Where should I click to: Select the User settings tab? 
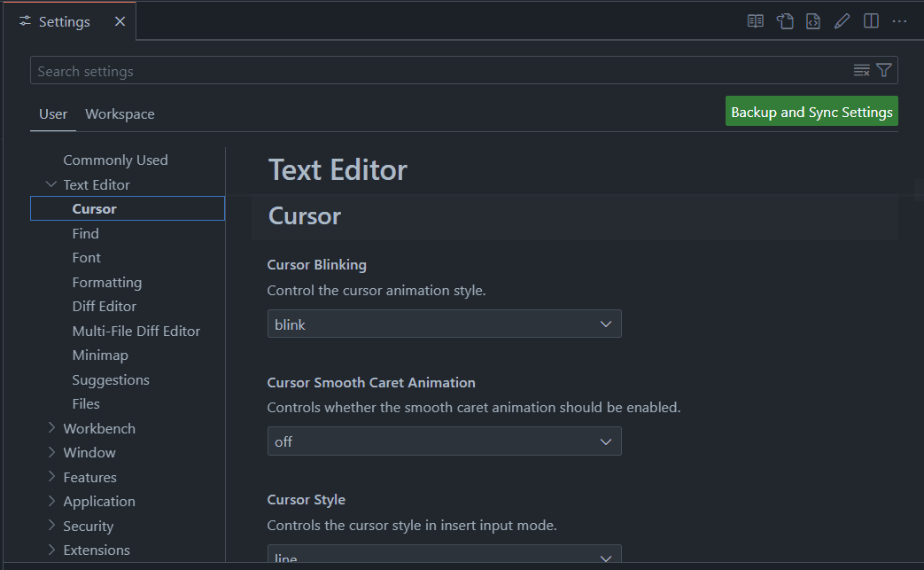click(53, 114)
